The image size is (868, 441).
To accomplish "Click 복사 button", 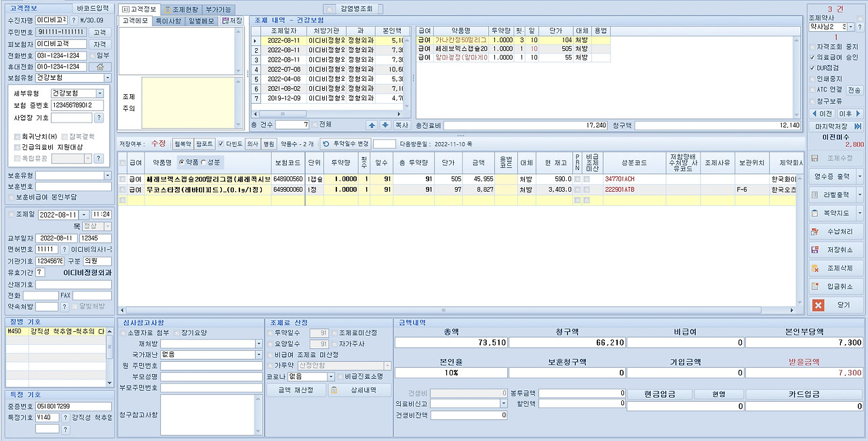I will point(402,125).
